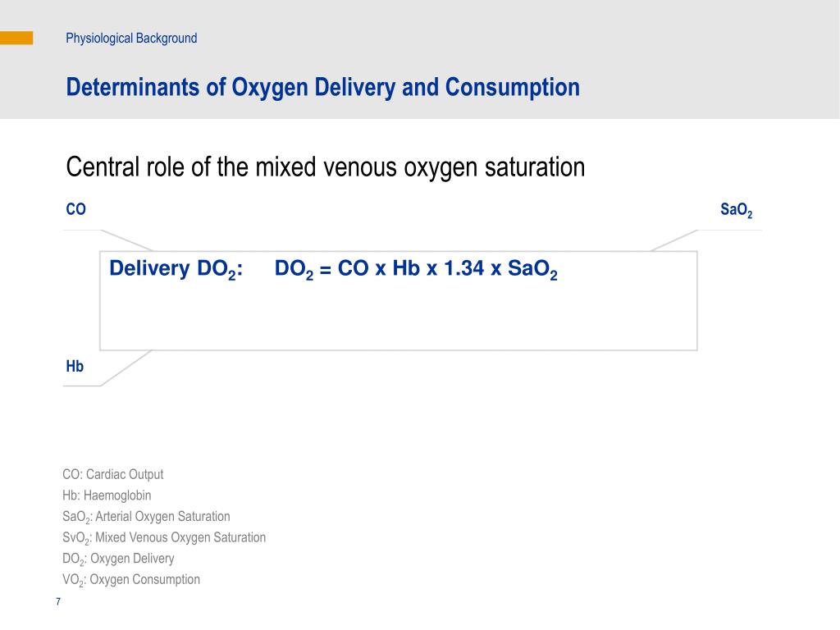Click the 'CO: Cardiac Output' legend line
Viewport: 840px width, 630px height.
click(x=112, y=475)
